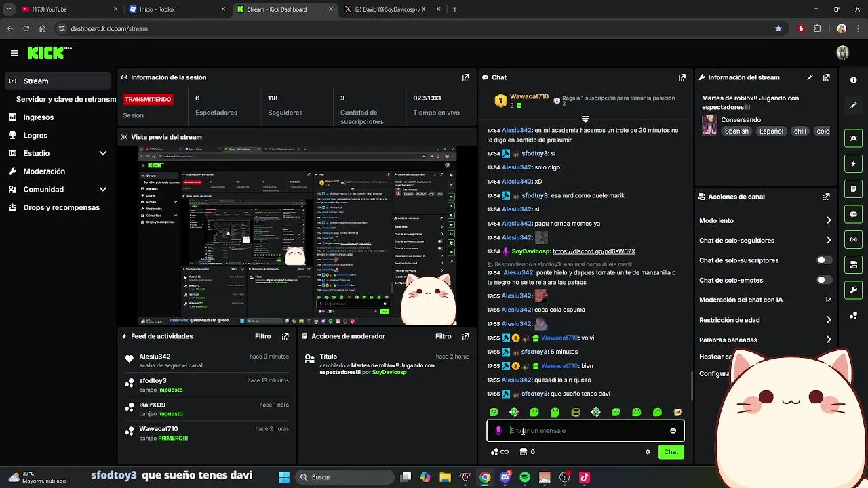The height and width of the screenshot is (488, 868).
Task: Pop out the Acciones de canal panel
Action: pos(826,197)
